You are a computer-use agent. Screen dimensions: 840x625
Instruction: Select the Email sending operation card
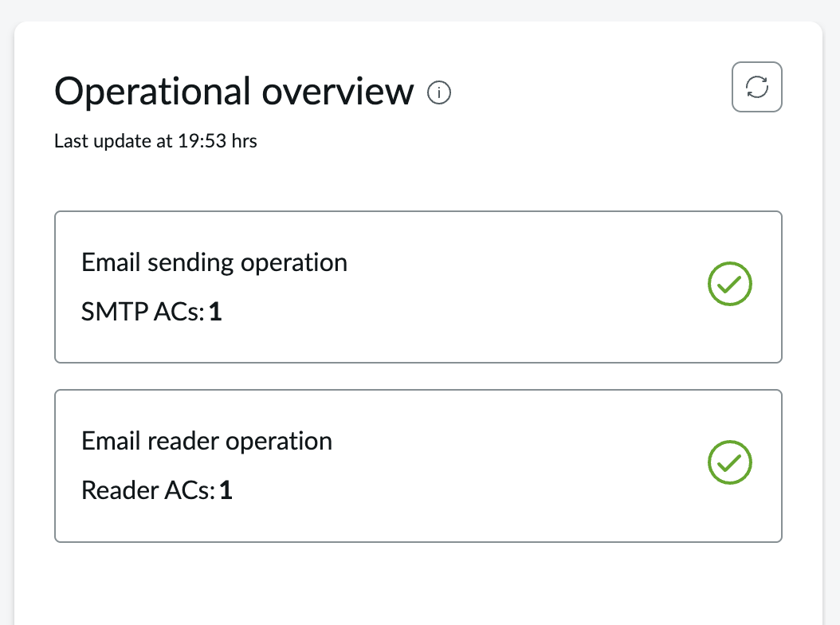click(x=418, y=287)
